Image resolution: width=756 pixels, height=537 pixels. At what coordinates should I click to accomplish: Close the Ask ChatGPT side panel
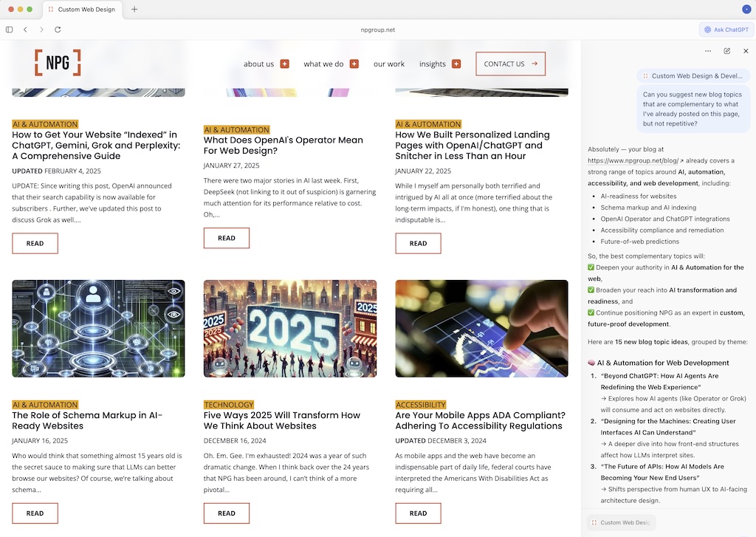click(x=745, y=51)
